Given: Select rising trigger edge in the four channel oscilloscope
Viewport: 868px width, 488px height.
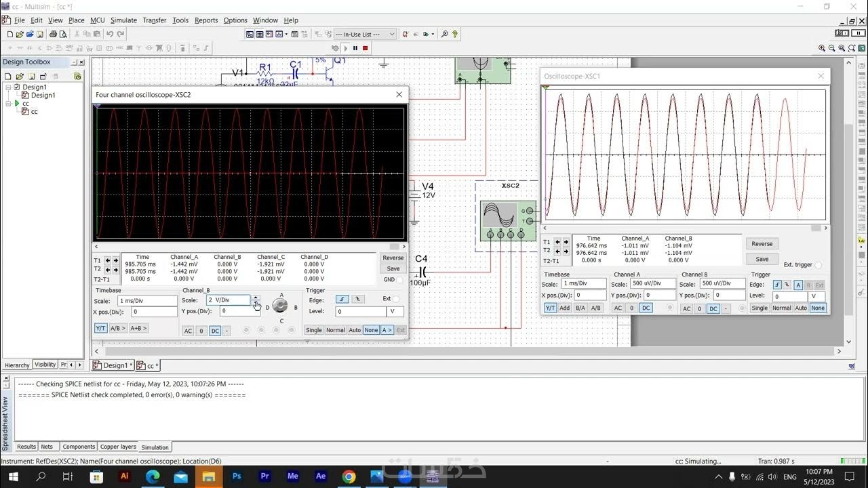Looking at the screenshot, I should point(342,300).
